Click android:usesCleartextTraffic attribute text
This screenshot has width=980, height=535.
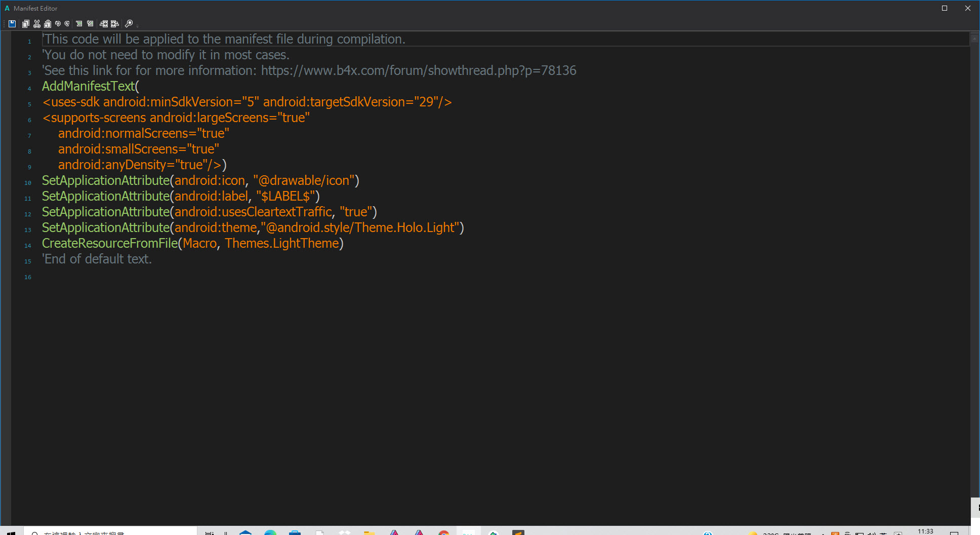point(253,212)
